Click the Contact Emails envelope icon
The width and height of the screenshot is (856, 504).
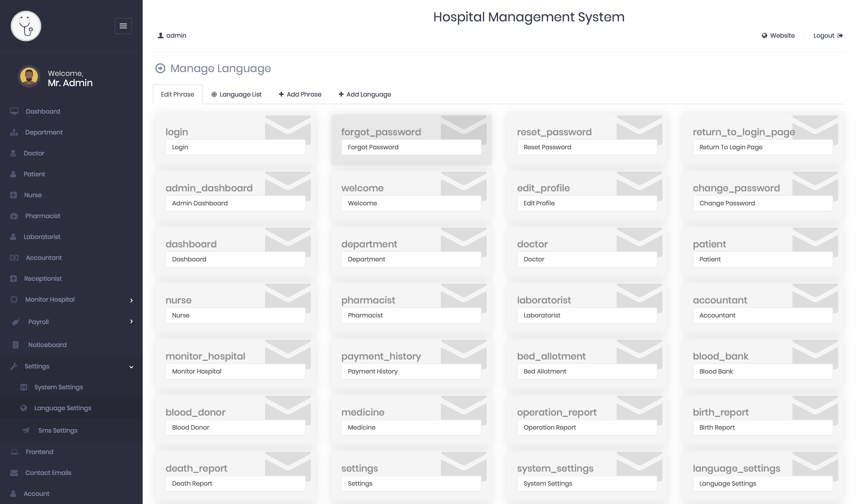14,473
